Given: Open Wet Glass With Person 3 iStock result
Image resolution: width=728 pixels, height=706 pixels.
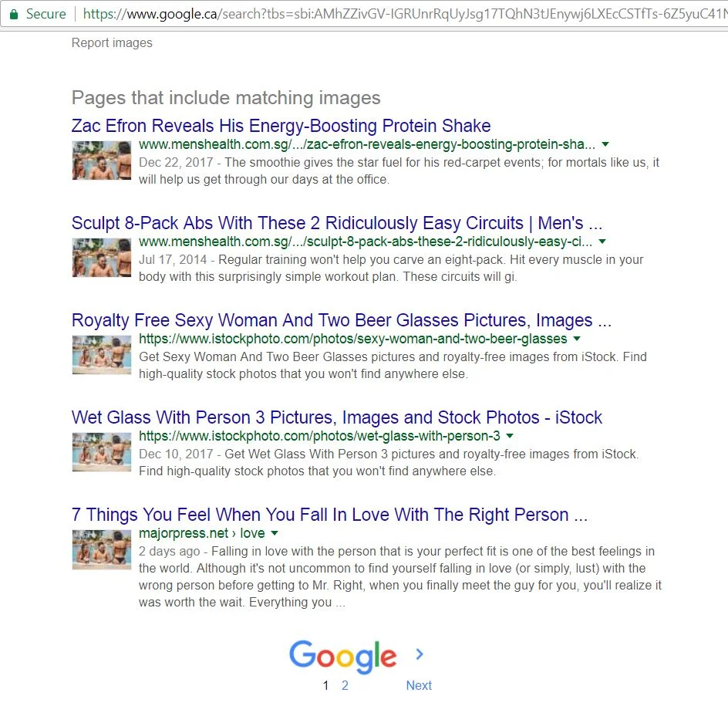Looking at the screenshot, I should [x=336, y=417].
